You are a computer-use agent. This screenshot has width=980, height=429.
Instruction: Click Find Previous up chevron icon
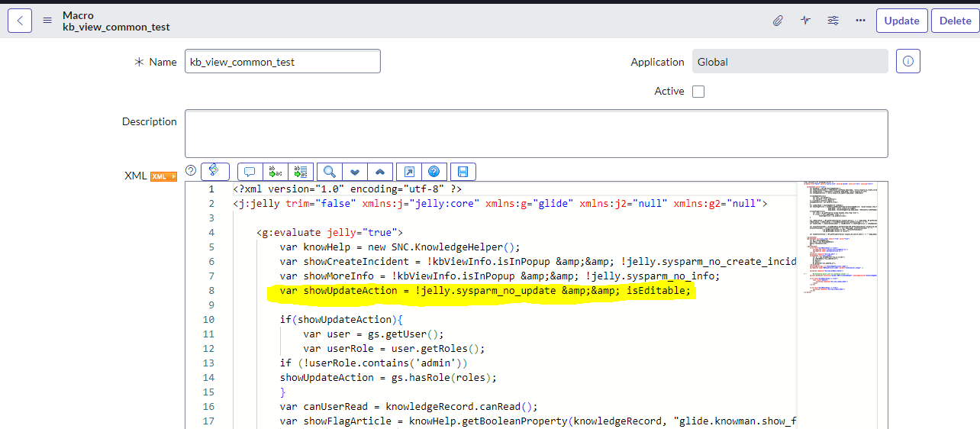(380, 171)
